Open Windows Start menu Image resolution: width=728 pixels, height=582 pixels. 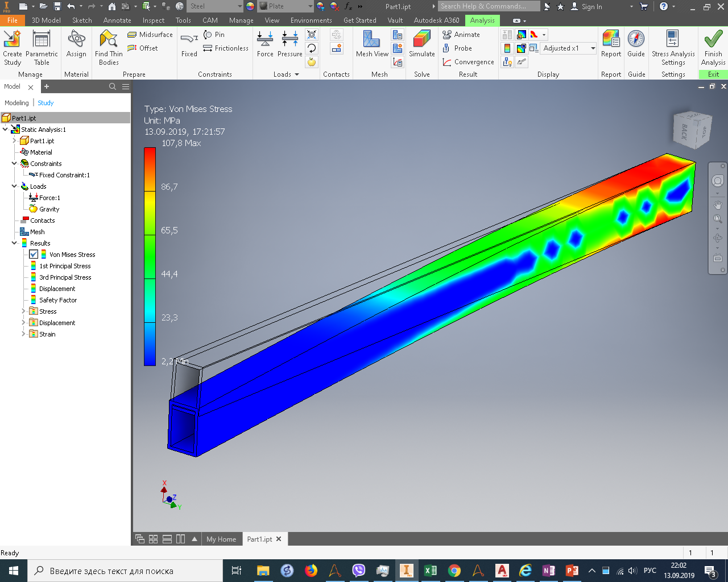coord(14,571)
